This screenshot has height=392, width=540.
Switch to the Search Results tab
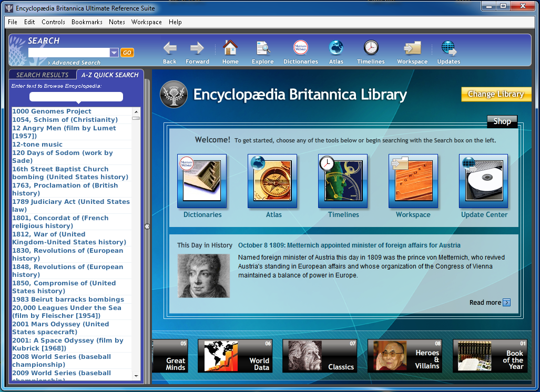[x=43, y=75]
